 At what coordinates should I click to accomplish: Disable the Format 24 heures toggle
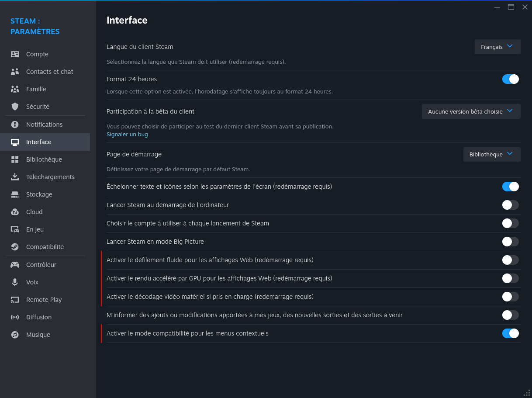click(511, 79)
